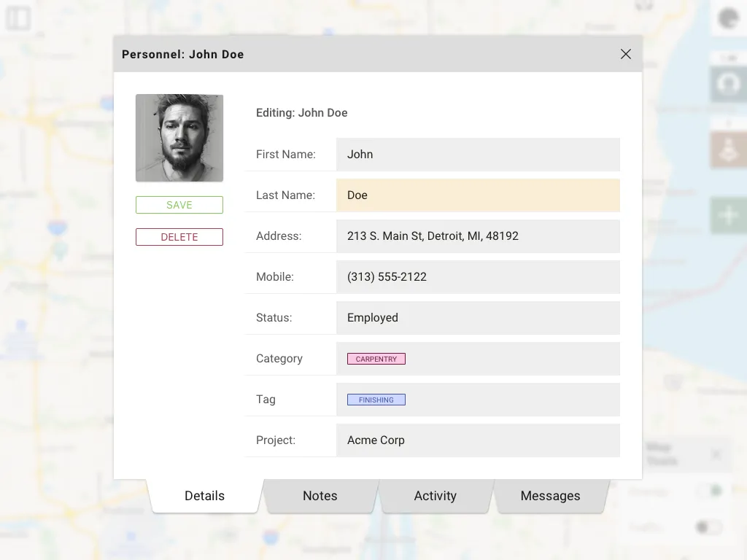
Task: Click the DELETE button
Action: pos(179,237)
